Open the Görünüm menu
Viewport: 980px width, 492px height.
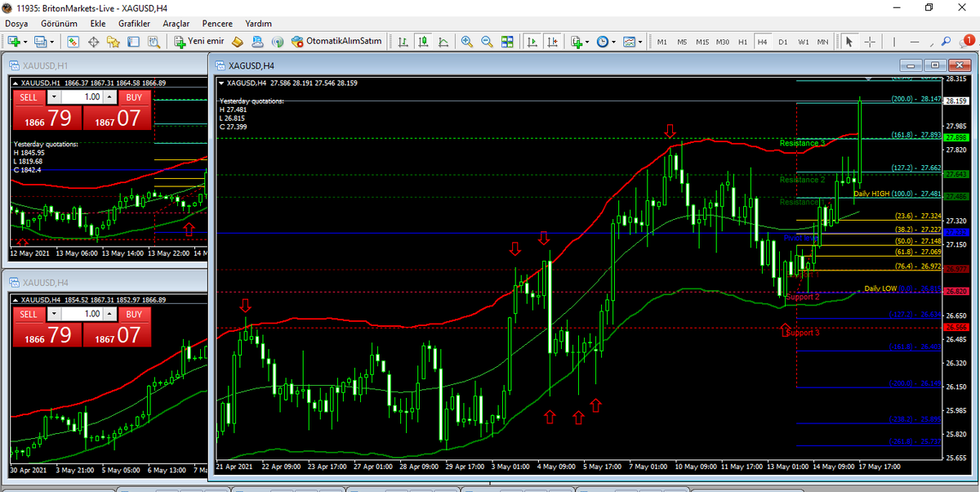click(58, 24)
